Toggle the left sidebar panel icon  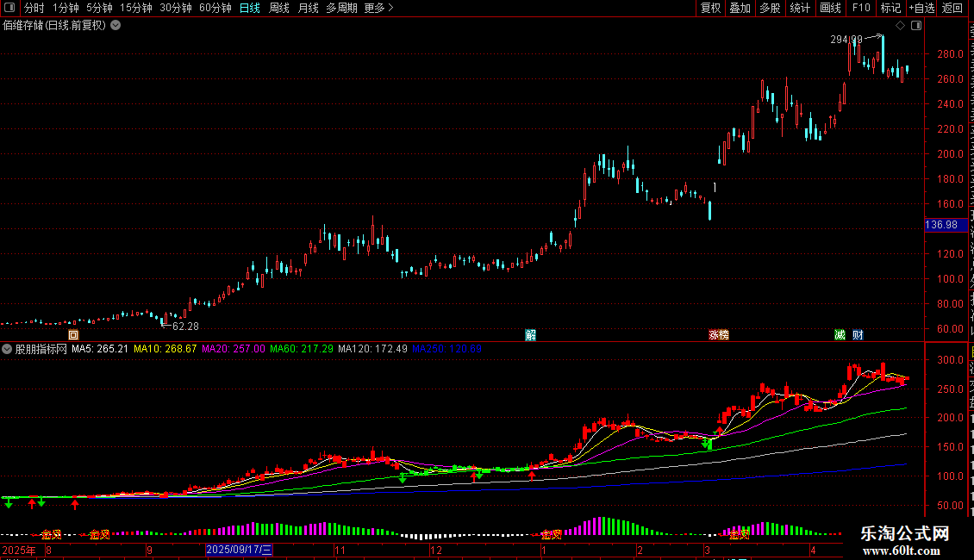[9, 8]
